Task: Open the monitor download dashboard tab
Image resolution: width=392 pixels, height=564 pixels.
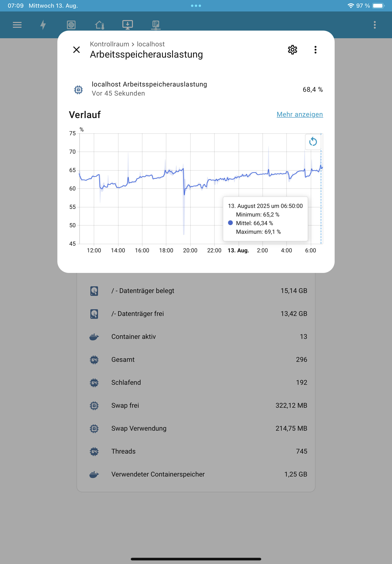Action: click(x=128, y=25)
